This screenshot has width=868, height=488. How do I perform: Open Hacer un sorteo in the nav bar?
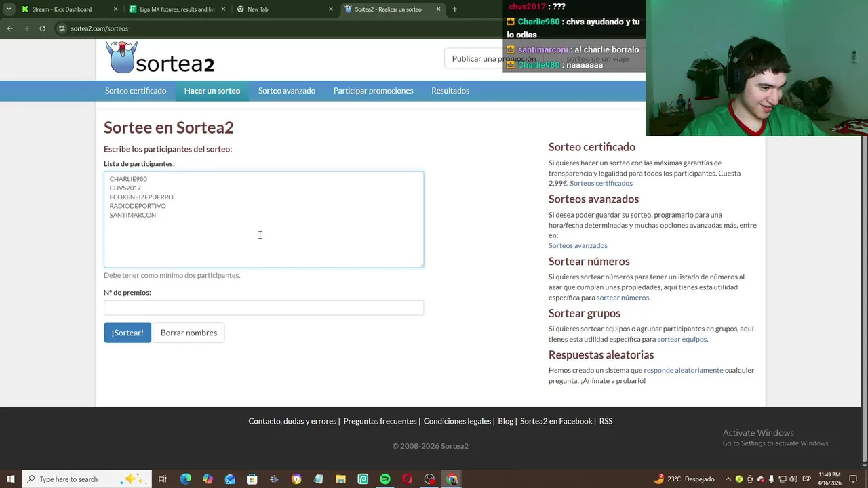[212, 91]
